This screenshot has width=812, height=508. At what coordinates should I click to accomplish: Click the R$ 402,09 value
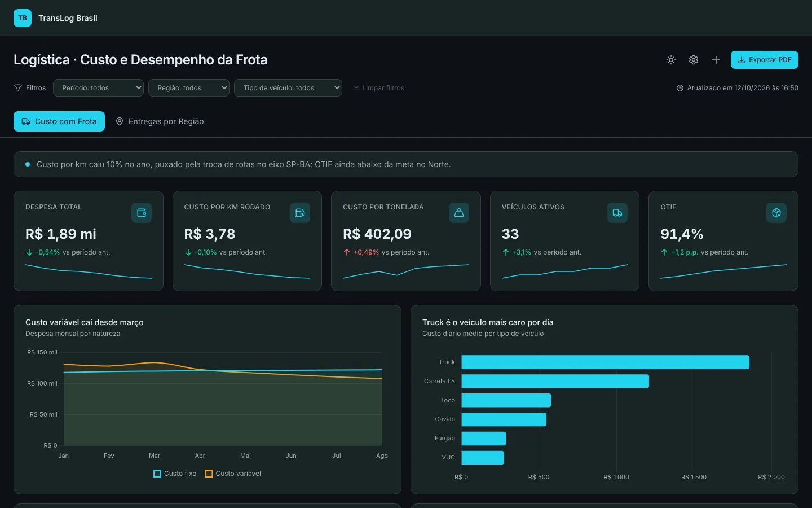pos(377,234)
